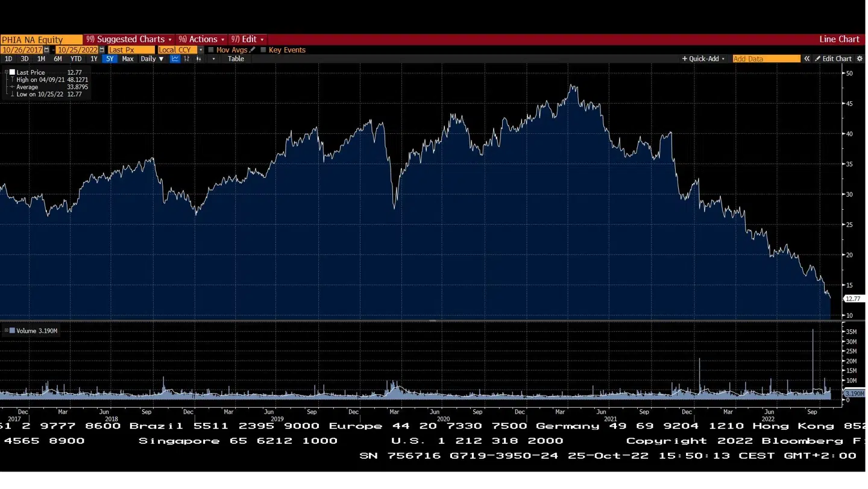Click the pencil icon beside Mov Avgs

(253, 50)
